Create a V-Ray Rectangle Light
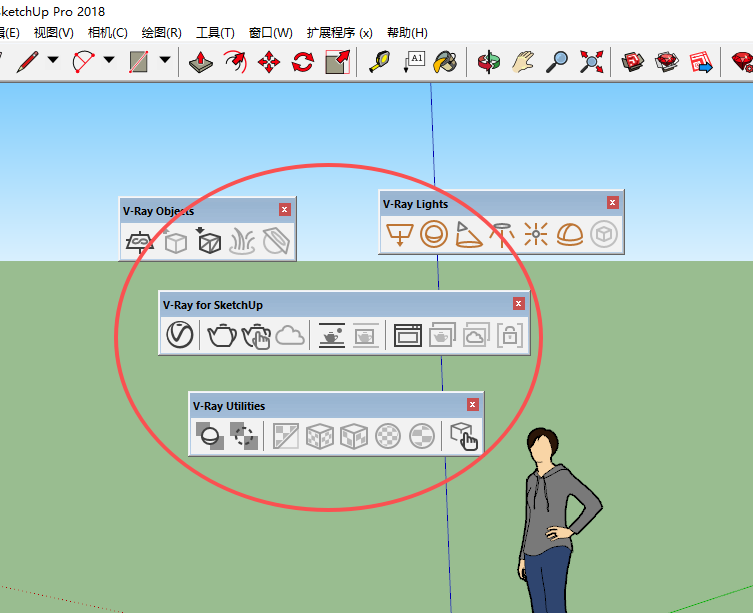Viewport: 753px width, 613px height. coord(400,234)
